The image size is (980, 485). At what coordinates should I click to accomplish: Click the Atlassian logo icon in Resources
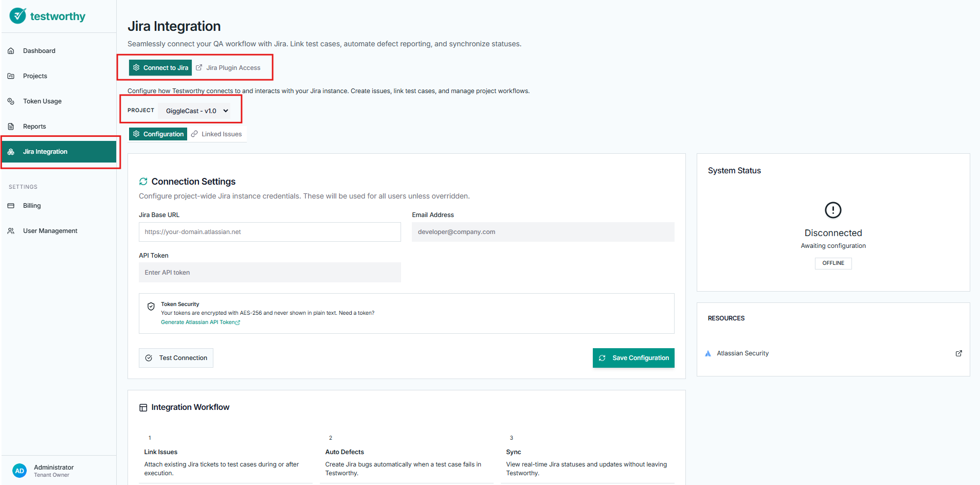pos(708,353)
